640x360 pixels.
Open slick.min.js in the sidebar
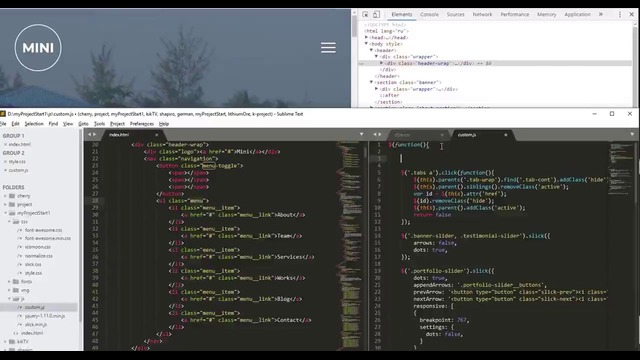(x=36, y=324)
